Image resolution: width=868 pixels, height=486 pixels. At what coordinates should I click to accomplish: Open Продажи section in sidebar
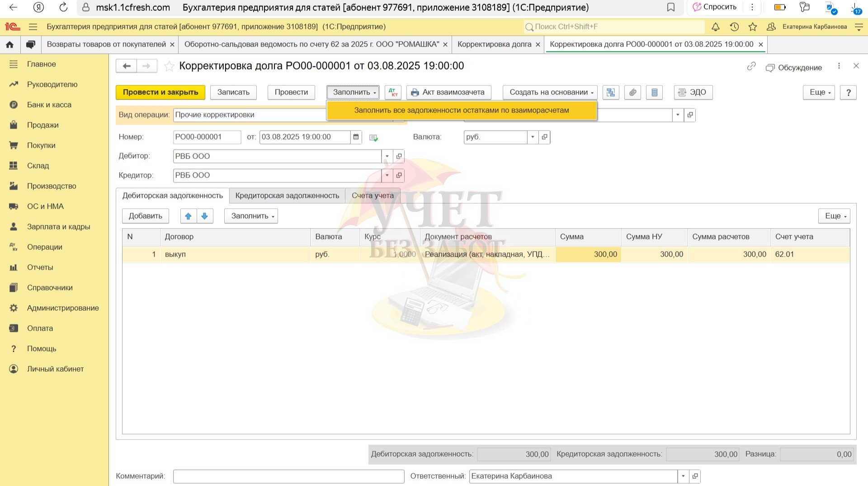click(42, 125)
